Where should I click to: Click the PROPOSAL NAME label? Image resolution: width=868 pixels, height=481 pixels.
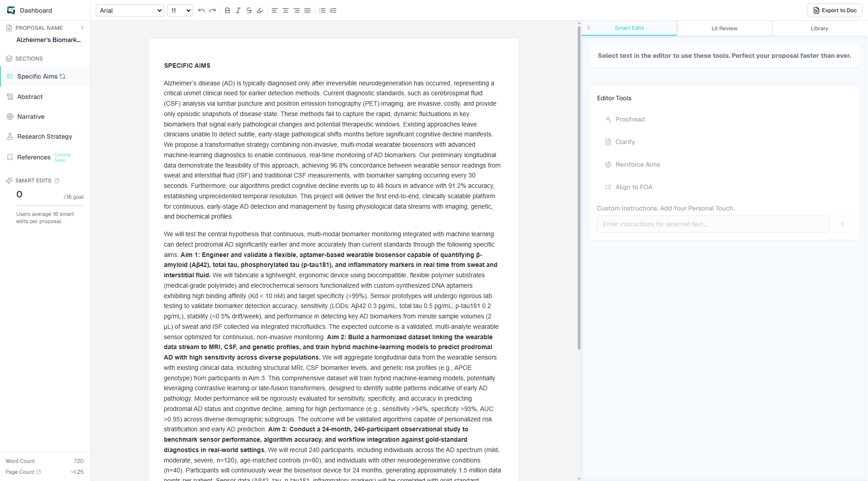(39, 28)
